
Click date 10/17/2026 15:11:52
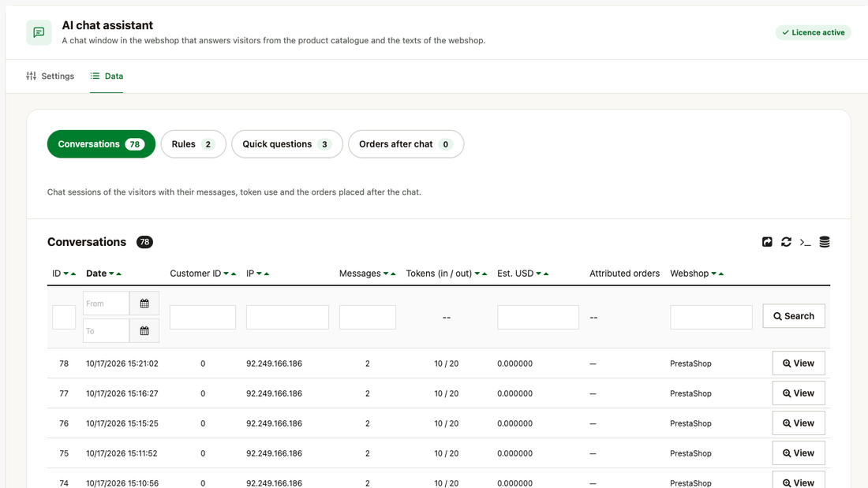click(122, 453)
